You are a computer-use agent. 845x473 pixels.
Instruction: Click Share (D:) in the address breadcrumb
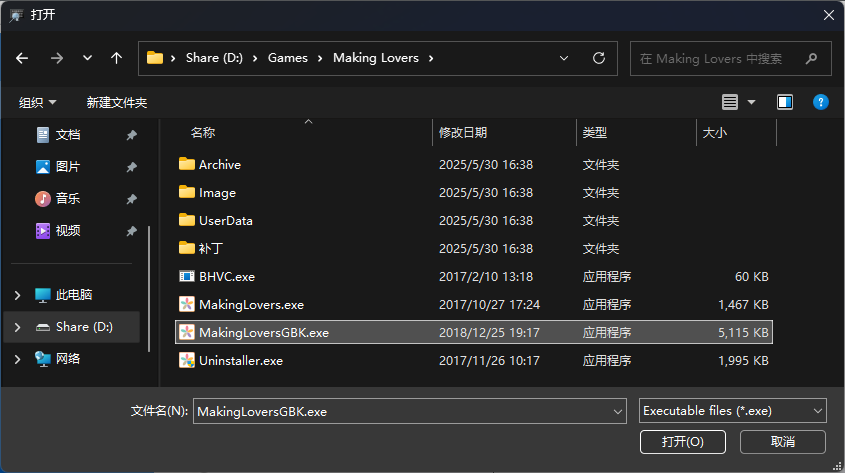(x=214, y=58)
